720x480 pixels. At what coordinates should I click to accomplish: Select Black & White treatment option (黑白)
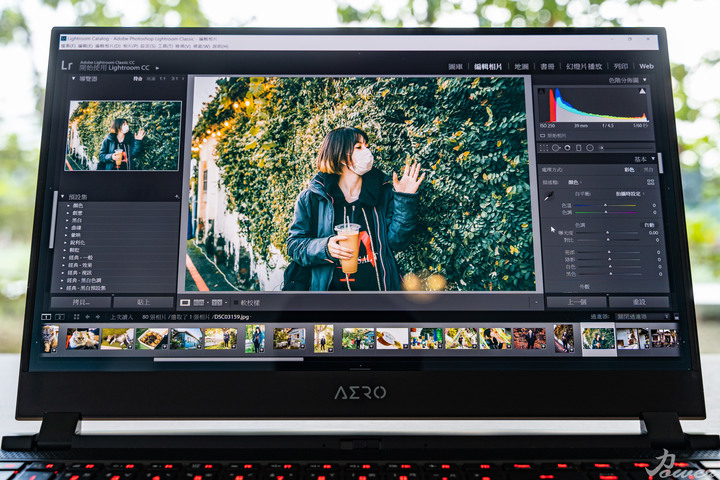(x=648, y=170)
